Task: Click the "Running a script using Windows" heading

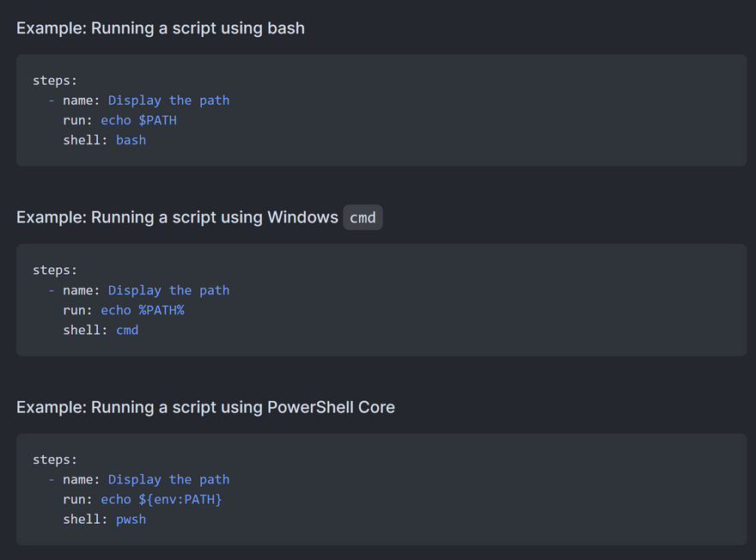Action: [177, 217]
